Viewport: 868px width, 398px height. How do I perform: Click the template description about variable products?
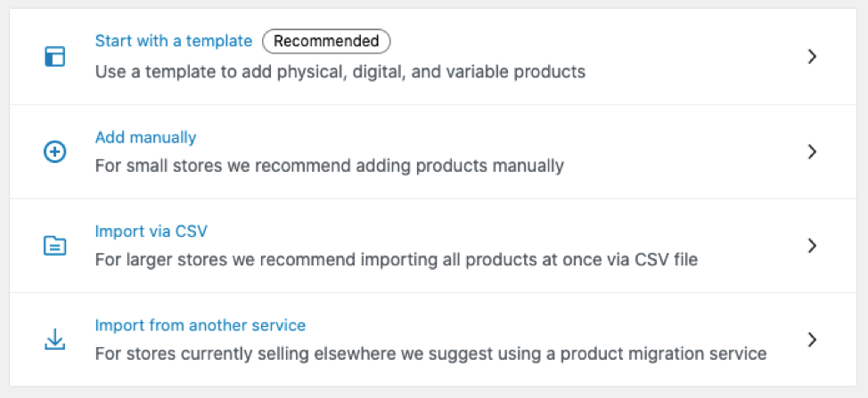click(340, 71)
